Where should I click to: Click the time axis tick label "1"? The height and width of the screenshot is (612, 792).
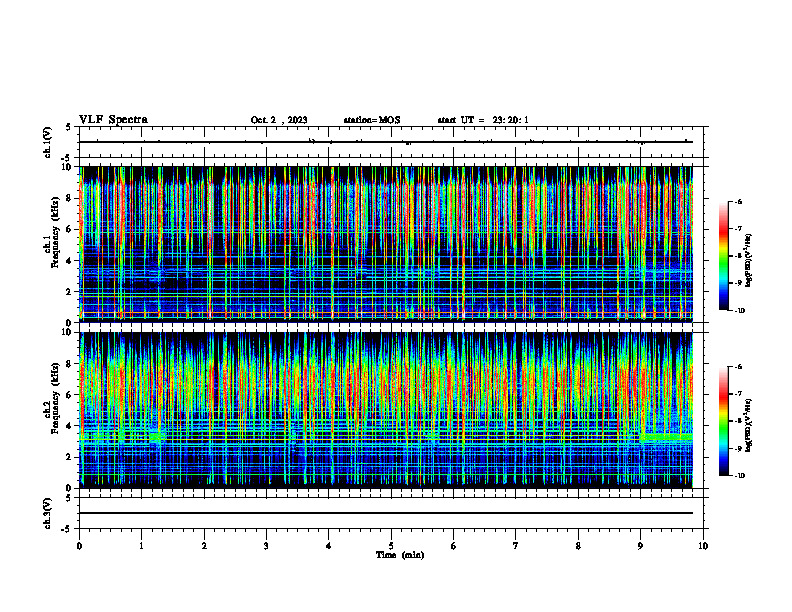click(141, 546)
